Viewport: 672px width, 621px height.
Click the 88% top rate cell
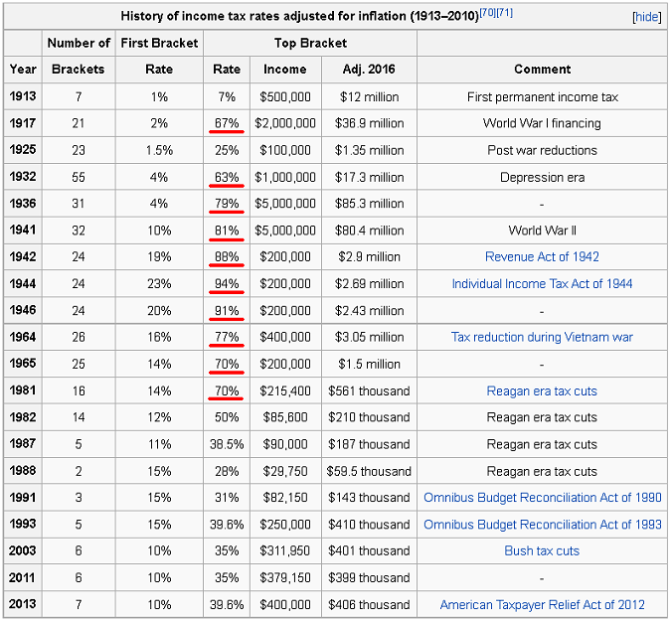pyautogui.click(x=227, y=257)
